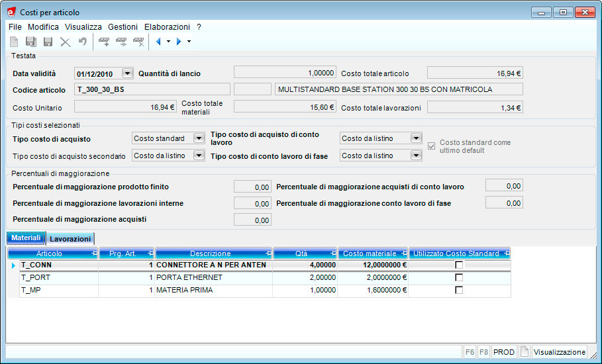Toggle Utilizzato Costo Standard checkbox for T_CONN
This screenshot has height=364, width=602.
tap(459, 265)
